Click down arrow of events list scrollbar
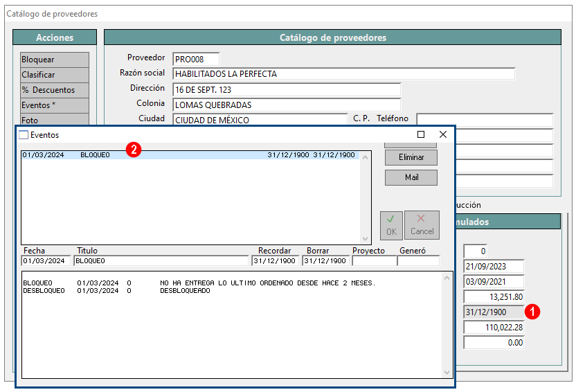The width and height of the screenshot is (576, 392). pos(365,238)
